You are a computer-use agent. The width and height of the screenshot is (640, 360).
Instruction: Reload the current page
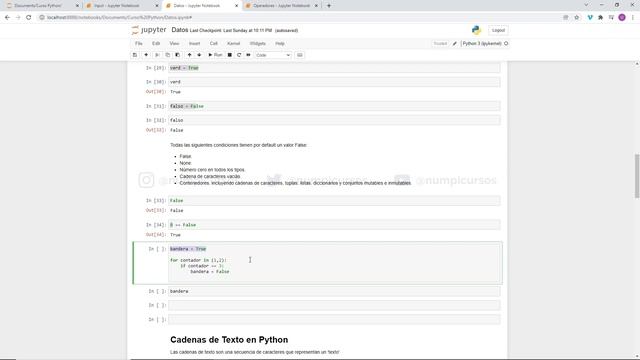click(x=29, y=18)
